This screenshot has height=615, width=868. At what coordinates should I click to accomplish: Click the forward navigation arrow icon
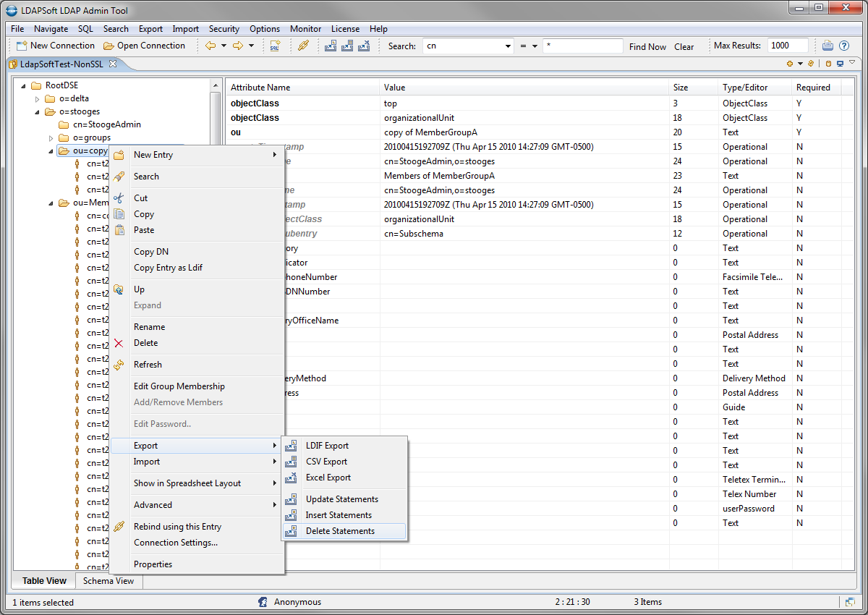(x=237, y=46)
